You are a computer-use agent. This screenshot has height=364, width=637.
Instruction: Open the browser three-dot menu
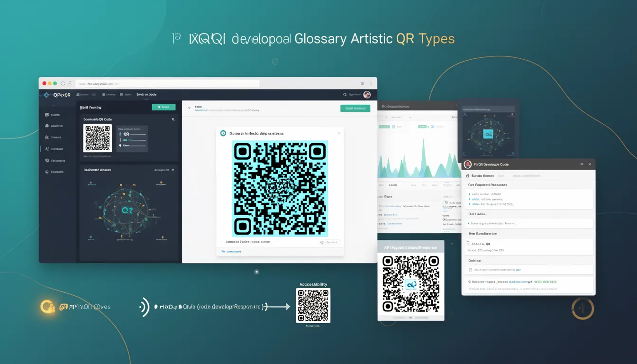click(x=371, y=83)
